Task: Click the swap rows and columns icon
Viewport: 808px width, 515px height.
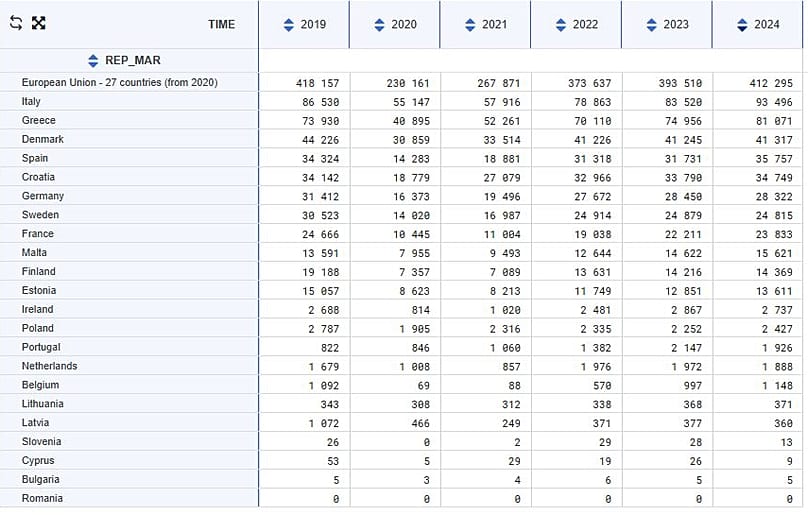Action: coord(15,23)
